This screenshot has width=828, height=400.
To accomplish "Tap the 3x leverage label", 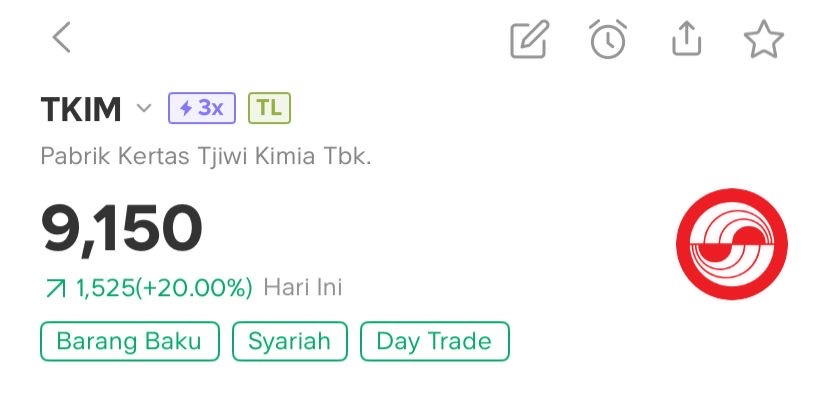I will [211, 108].
